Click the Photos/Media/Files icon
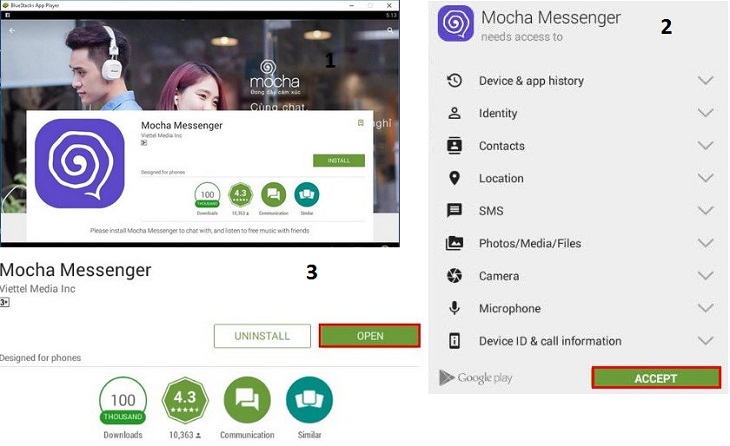Viewport: 730px width, 446px height. [x=454, y=243]
